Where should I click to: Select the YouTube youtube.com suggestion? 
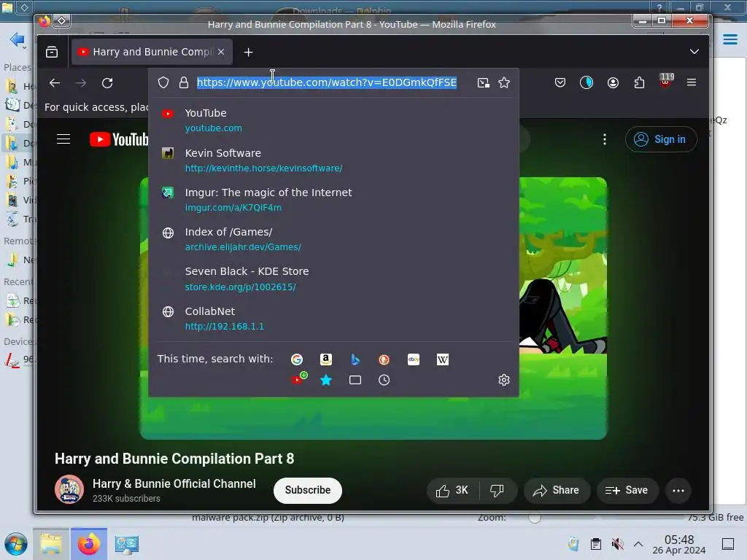(333, 120)
